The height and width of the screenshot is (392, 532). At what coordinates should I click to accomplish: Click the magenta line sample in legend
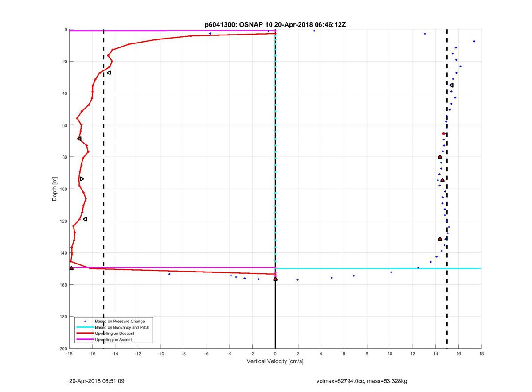coord(85,340)
